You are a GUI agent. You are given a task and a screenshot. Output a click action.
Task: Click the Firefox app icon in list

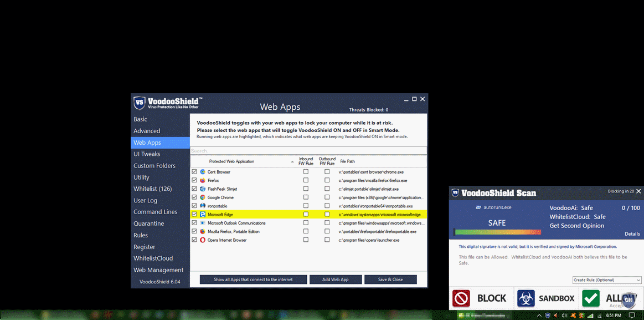(x=203, y=181)
